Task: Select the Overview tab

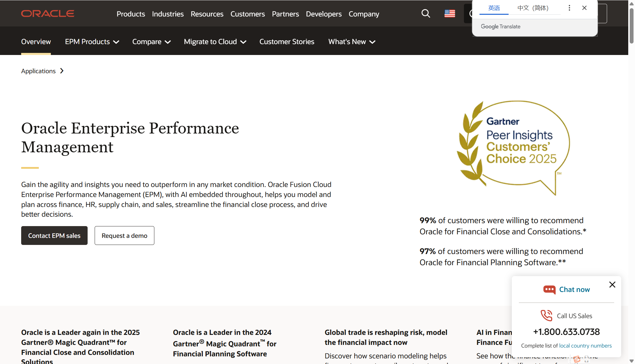Action: coord(36,42)
